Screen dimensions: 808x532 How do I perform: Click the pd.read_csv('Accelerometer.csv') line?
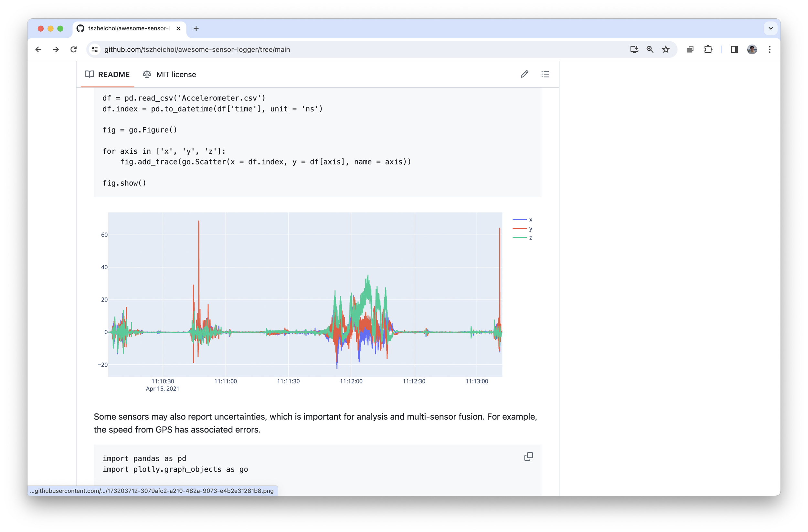coord(184,98)
